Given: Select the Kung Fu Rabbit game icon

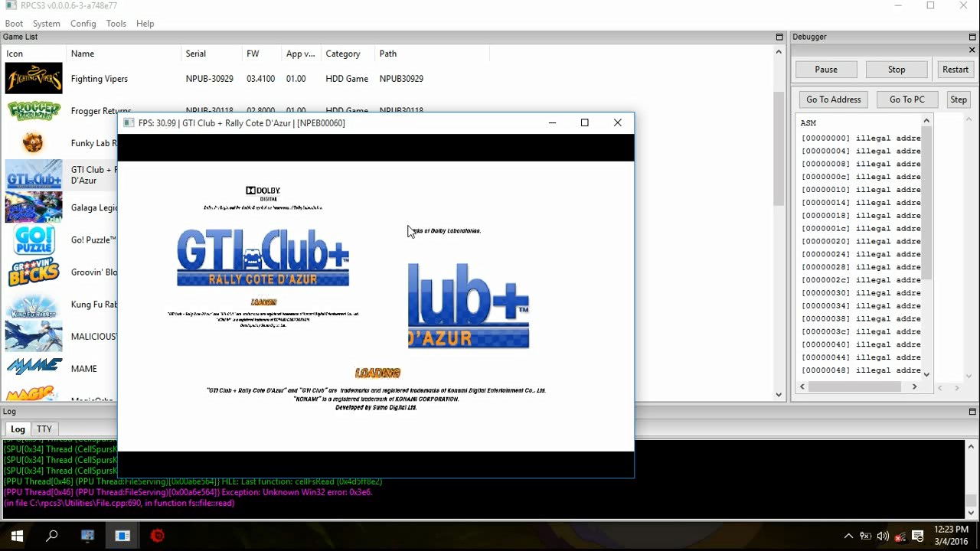Looking at the screenshot, I should (x=34, y=305).
